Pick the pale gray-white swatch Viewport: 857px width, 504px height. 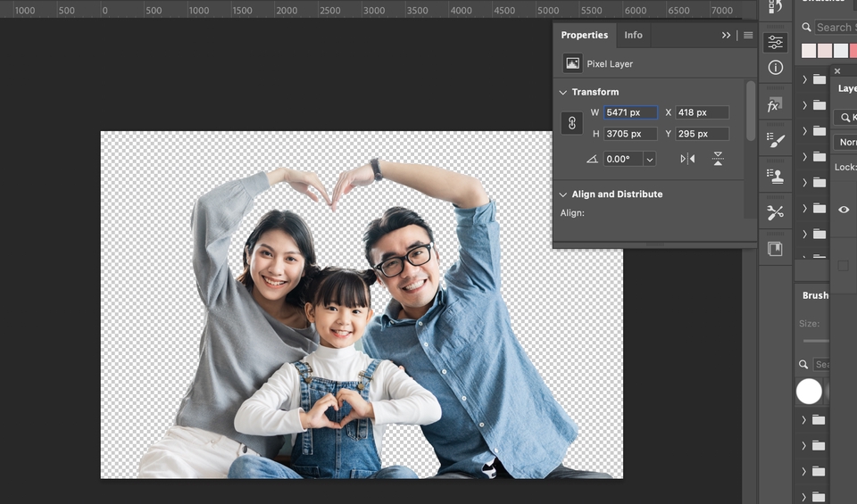coord(841,51)
